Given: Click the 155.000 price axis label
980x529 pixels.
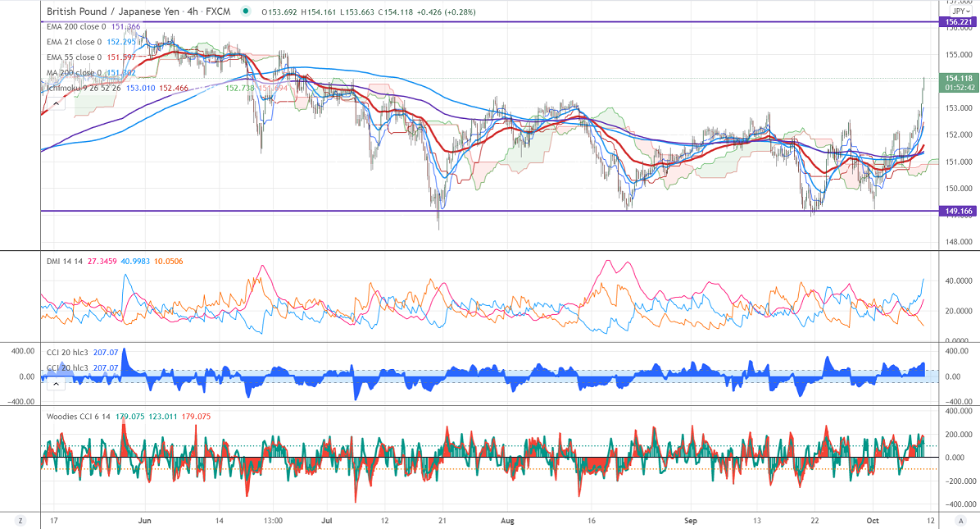Looking at the screenshot, I should [x=959, y=54].
